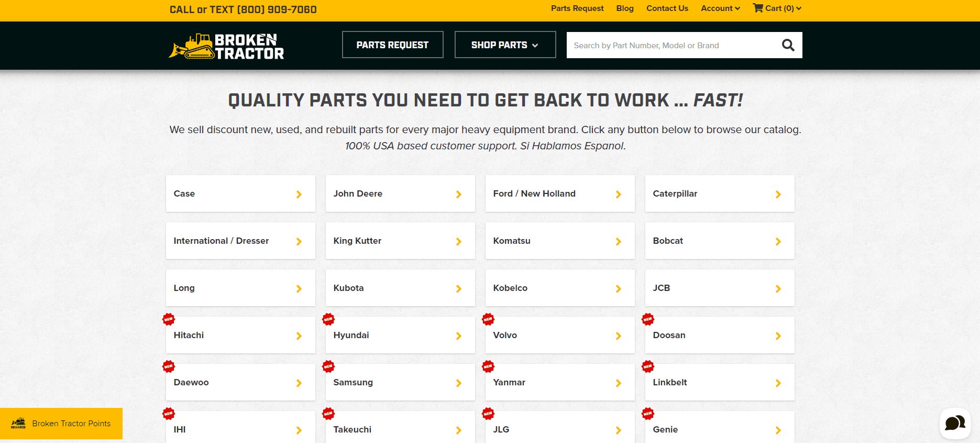Click the John Deere arrow icon
This screenshot has width=980, height=443.
(x=459, y=195)
